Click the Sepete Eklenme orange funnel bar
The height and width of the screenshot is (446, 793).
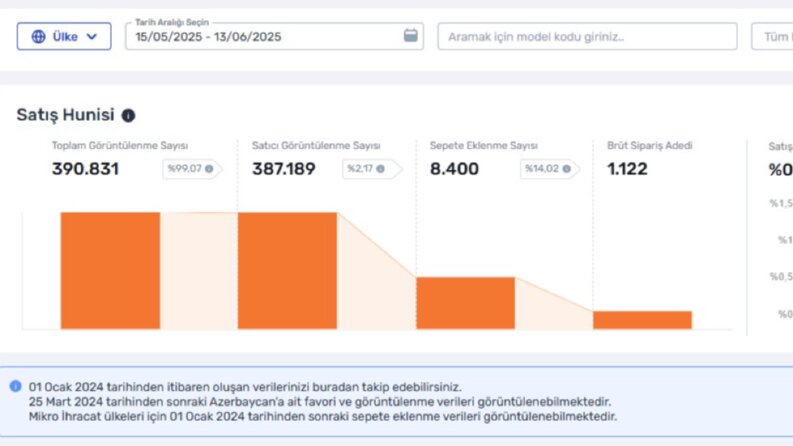coord(465,303)
